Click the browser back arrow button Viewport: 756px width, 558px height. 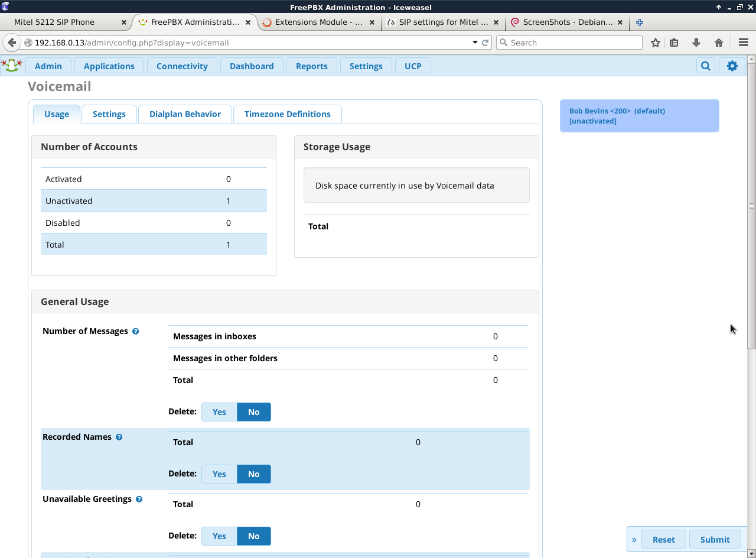pyautogui.click(x=12, y=43)
